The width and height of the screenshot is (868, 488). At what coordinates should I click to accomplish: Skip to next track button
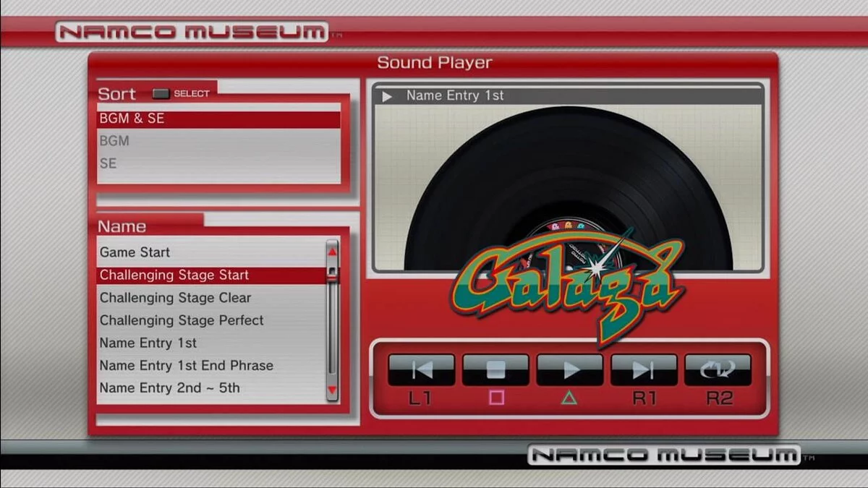[x=644, y=369]
